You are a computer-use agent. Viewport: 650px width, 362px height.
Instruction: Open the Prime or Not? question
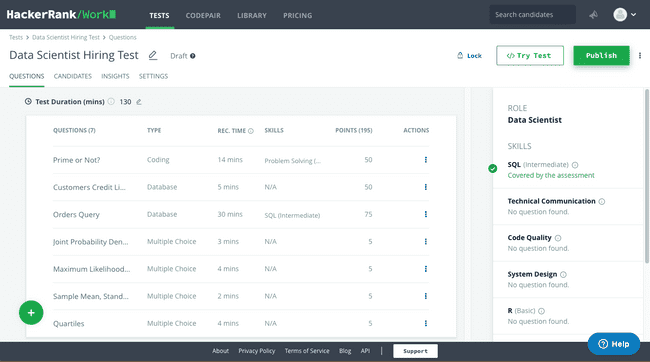(x=77, y=160)
